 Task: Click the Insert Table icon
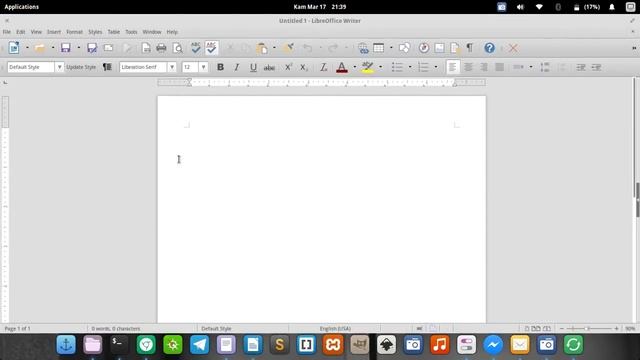(379, 48)
